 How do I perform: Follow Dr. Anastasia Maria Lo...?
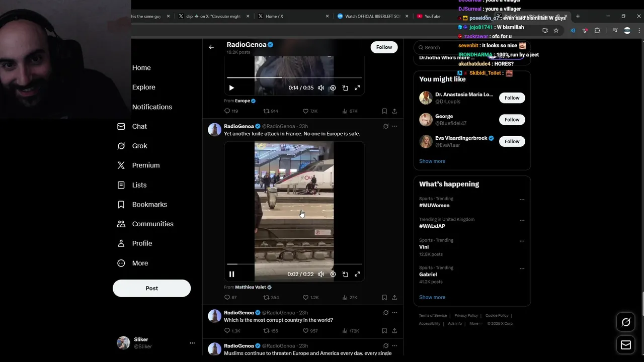[x=512, y=98]
